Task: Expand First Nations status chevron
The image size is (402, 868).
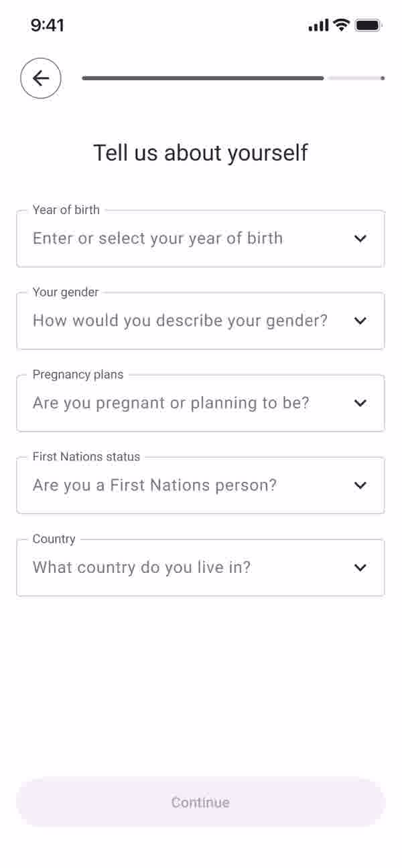Action: coord(360,485)
